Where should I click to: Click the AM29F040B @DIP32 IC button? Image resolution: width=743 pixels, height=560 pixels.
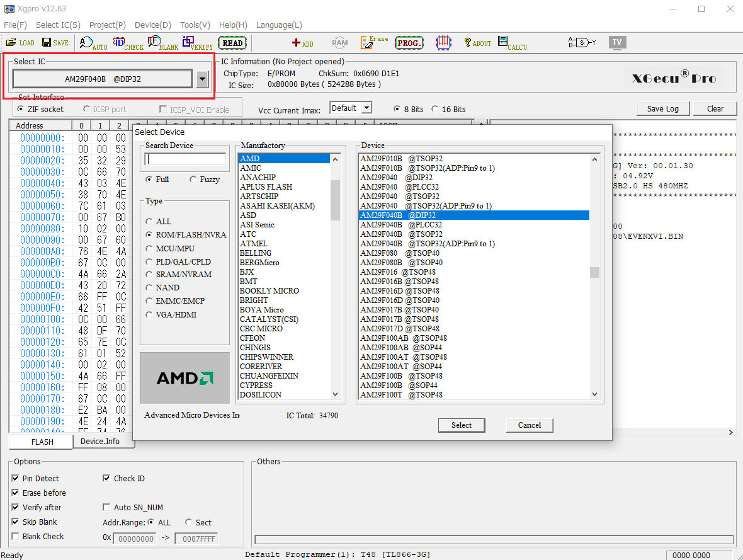click(x=103, y=79)
